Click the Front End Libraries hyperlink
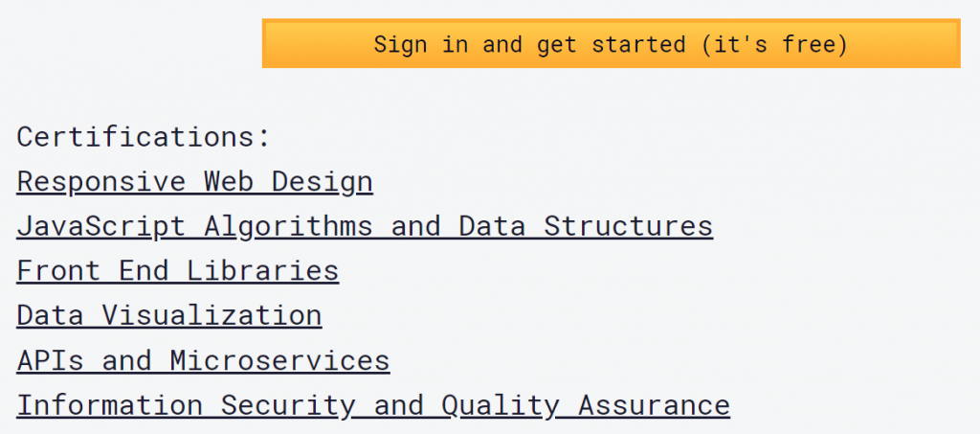Viewport: 980px width, 434px height. click(x=177, y=271)
